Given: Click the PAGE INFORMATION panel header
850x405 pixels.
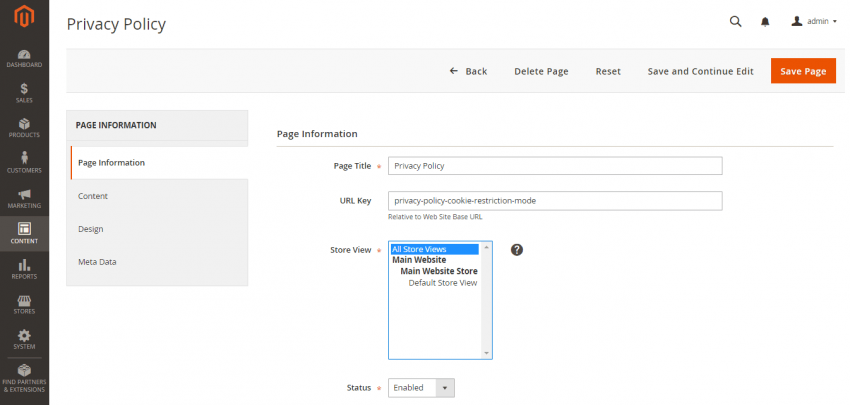Looking at the screenshot, I should click(x=157, y=125).
